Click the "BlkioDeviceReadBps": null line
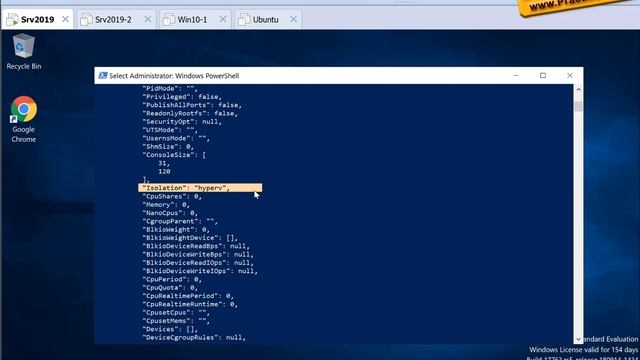The height and width of the screenshot is (360, 640). (x=196, y=246)
